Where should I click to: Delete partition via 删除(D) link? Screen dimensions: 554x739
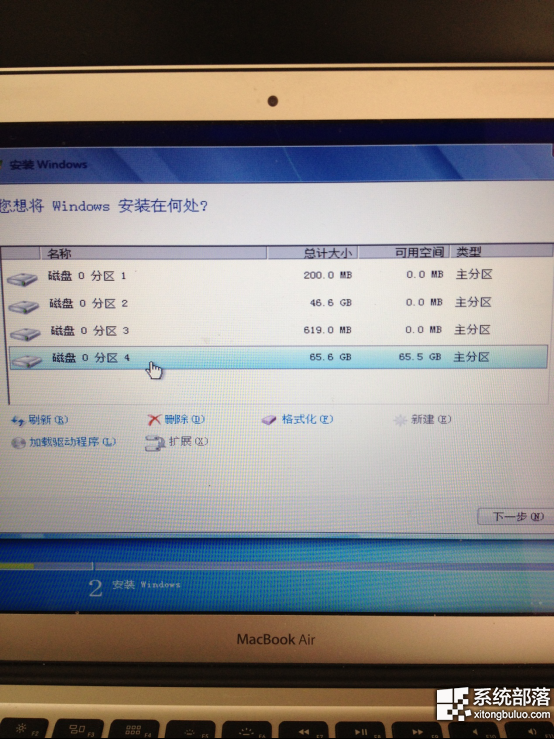tap(184, 419)
